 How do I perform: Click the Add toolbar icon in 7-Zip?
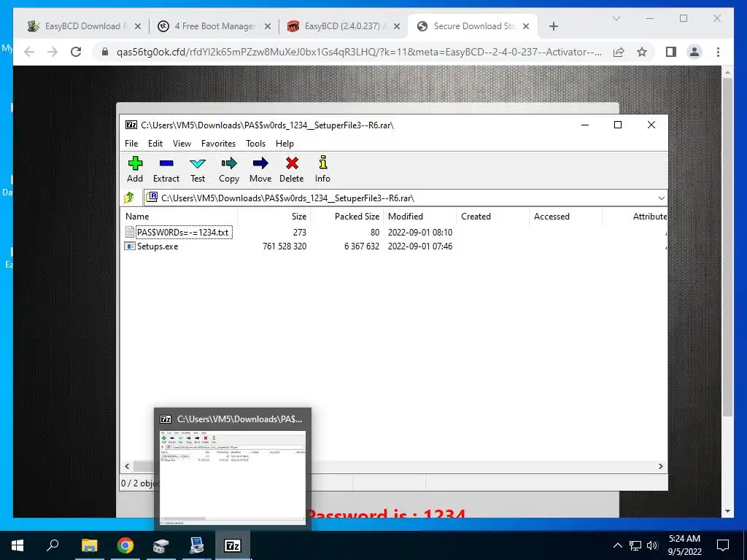(135, 163)
